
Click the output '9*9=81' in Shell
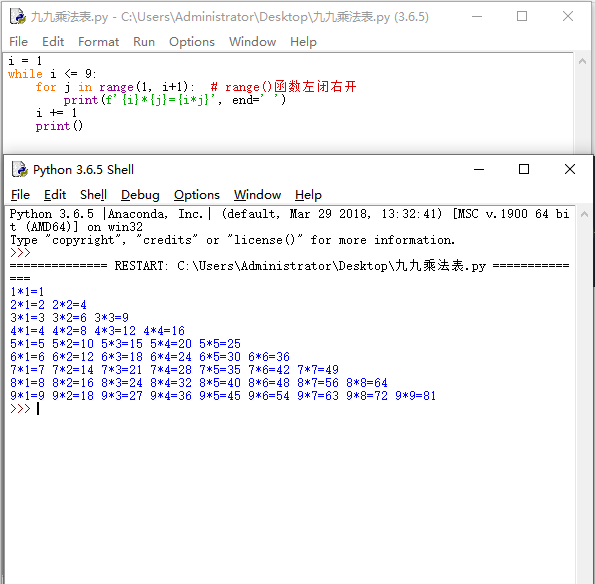click(x=416, y=396)
